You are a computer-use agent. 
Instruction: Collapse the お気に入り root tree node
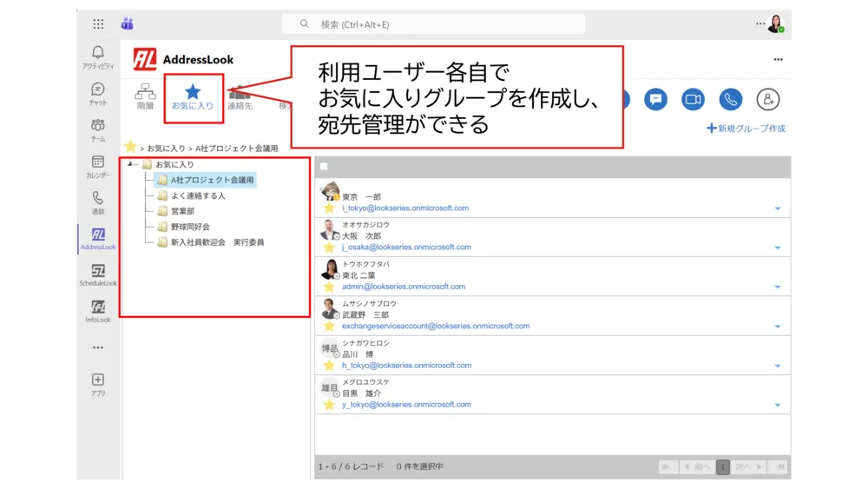[x=130, y=164]
